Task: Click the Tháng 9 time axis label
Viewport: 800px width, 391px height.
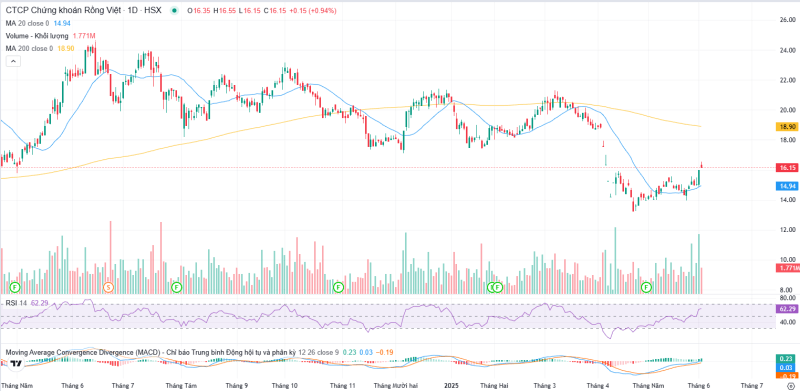Action: click(237, 386)
